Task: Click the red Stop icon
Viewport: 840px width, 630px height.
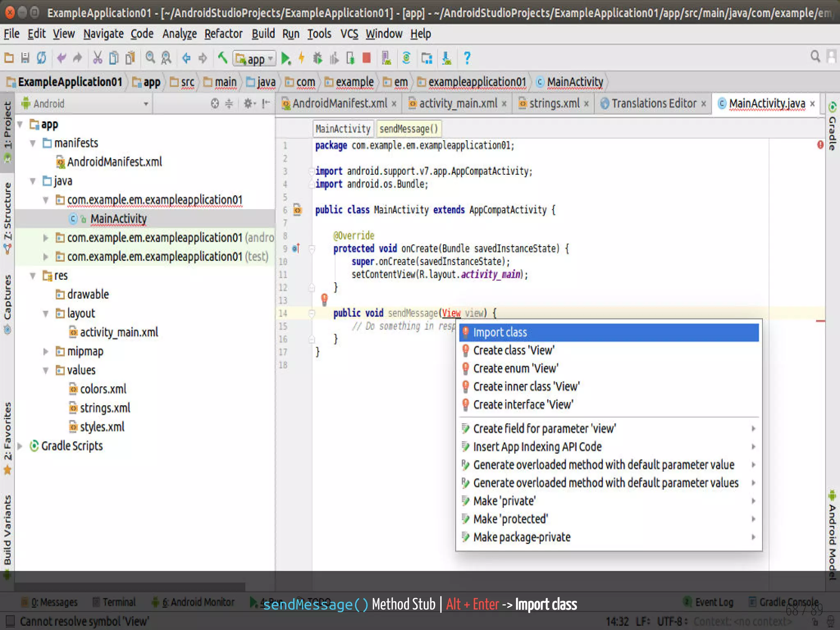Action: (x=367, y=58)
